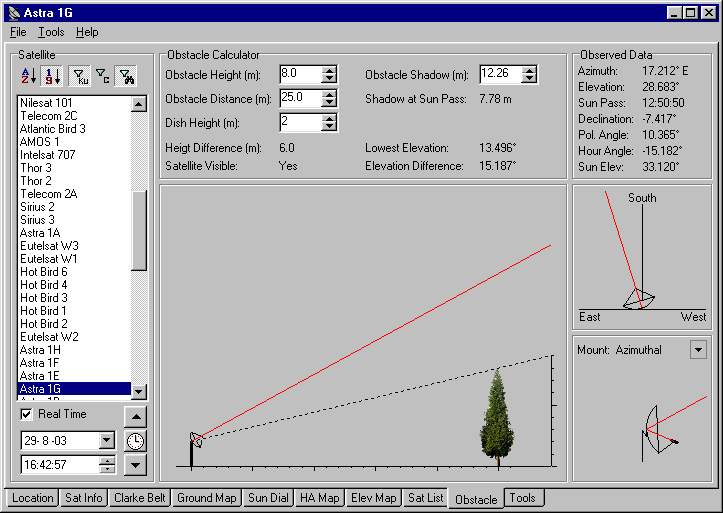Screen dimensions: 723x513
Task: Click the Obstacle Distance input field
Action: pos(301,98)
